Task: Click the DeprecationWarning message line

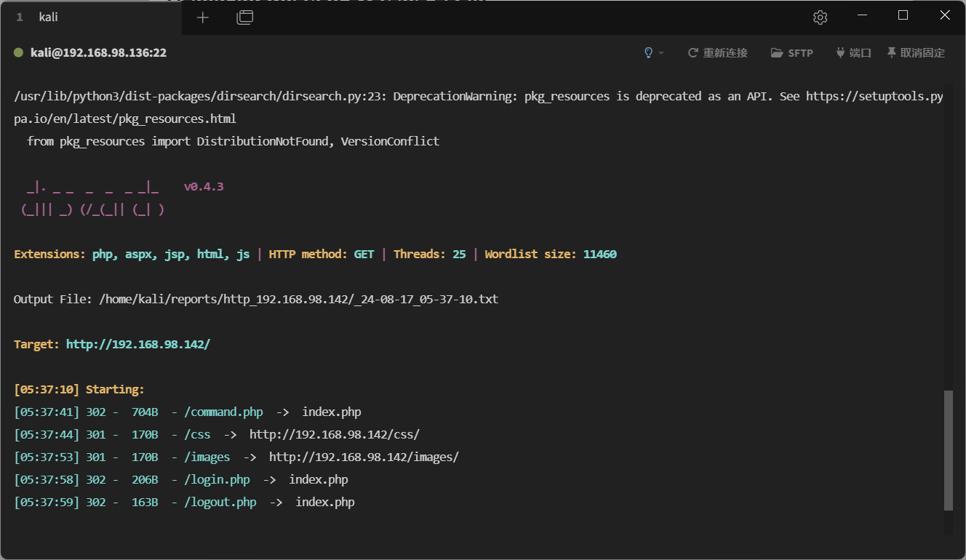Action: pyautogui.click(x=479, y=97)
